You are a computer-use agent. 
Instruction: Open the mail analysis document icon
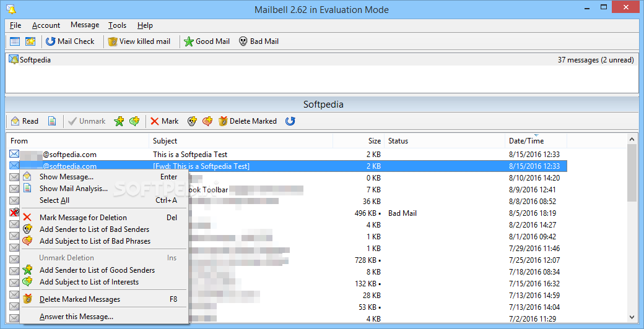pos(52,121)
